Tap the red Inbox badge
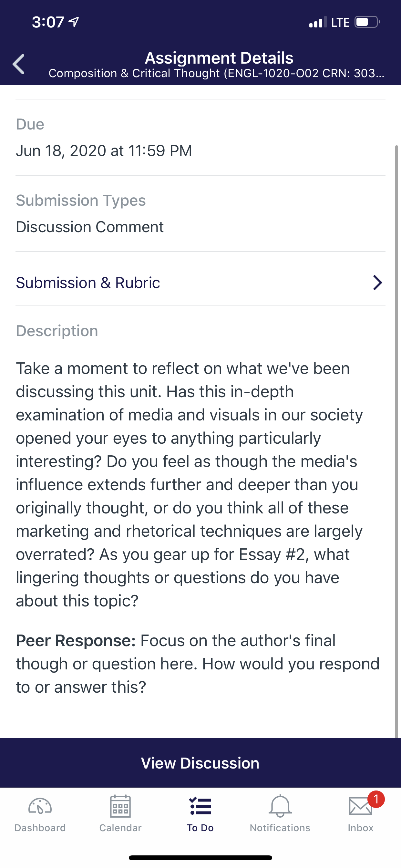Viewport: 401px width, 868px height. (376, 799)
